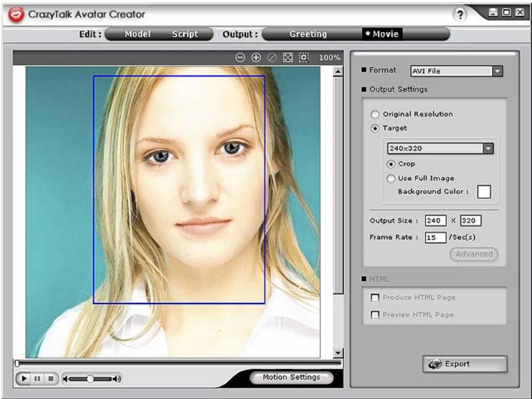Select the Target radio button
Image resolution: width=532 pixels, height=399 pixels.
click(x=375, y=128)
